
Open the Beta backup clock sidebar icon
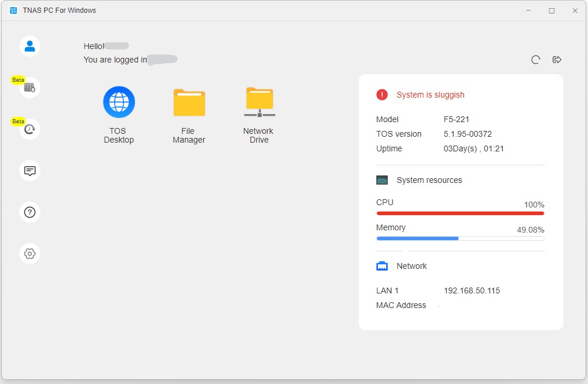[x=30, y=129]
